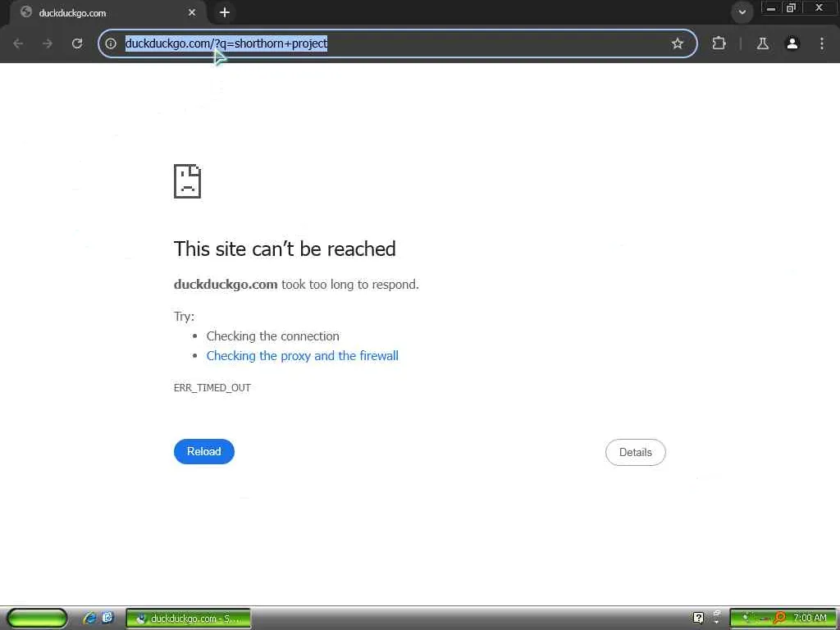The height and width of the screenshot is (630, 840).
Task: Open the Extensions puzzle icon
Action: tap(719, 43)
